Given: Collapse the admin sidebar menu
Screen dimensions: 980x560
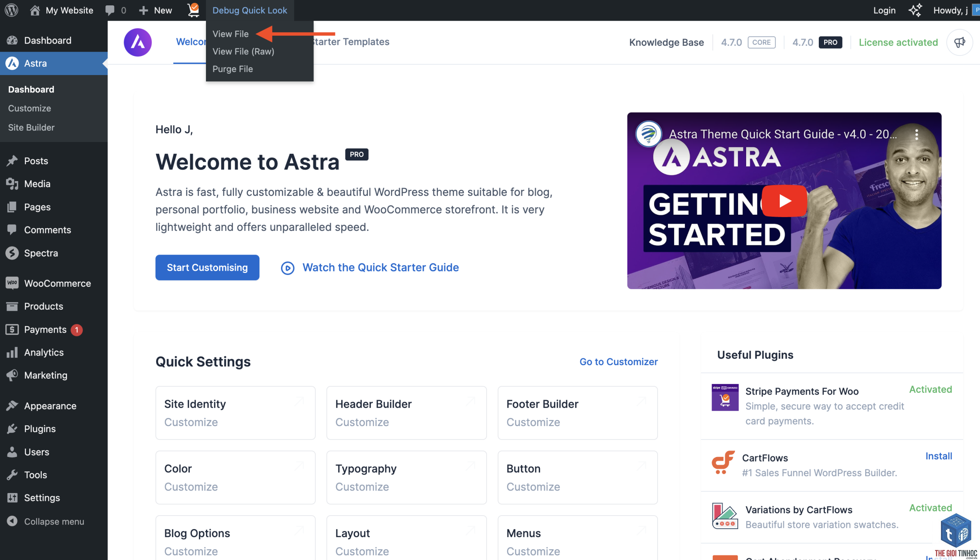Looking at the screenshot, I should (54, 521).
